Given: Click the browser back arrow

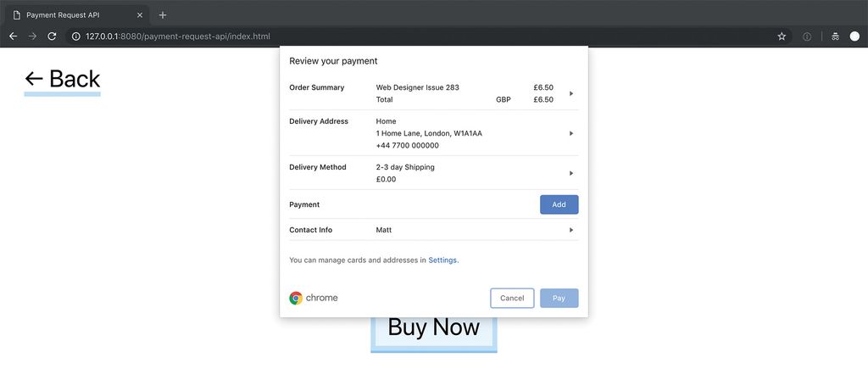Looking at the screenshot, I should pos(13,36).
